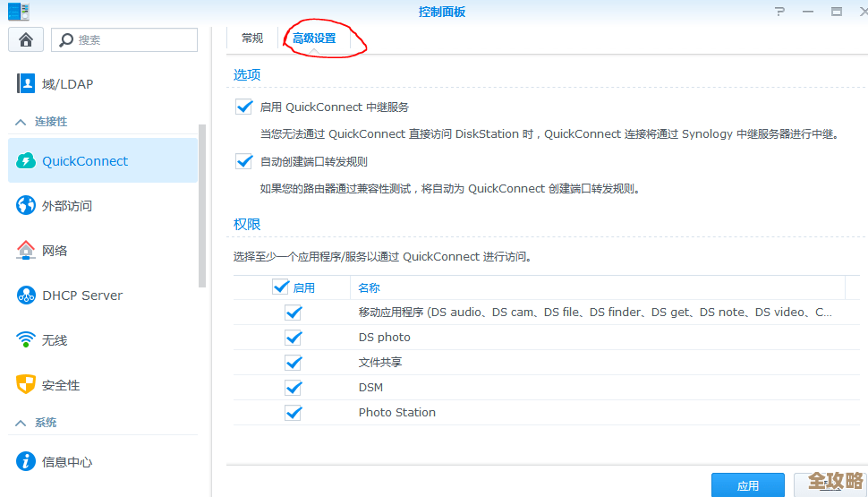
Task: Click the 应用 apply button
Action: (748, 485)
